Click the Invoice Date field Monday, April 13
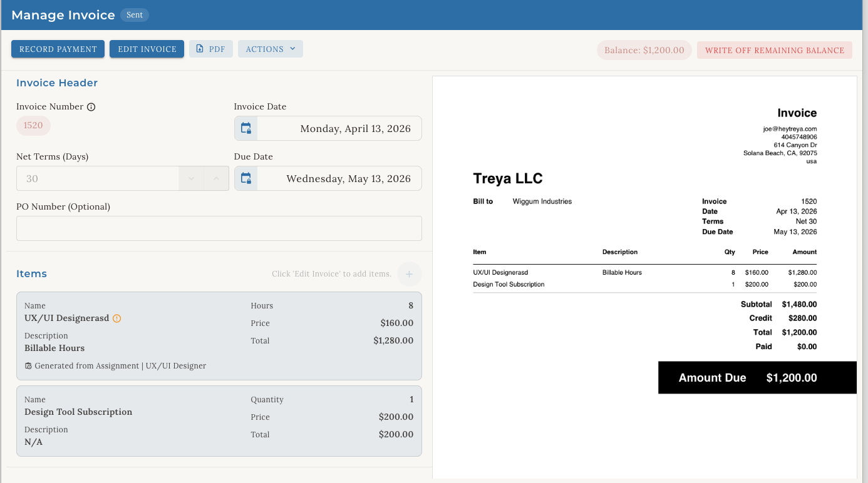Screen dimensions: 868x483 (x=328, y=128)
